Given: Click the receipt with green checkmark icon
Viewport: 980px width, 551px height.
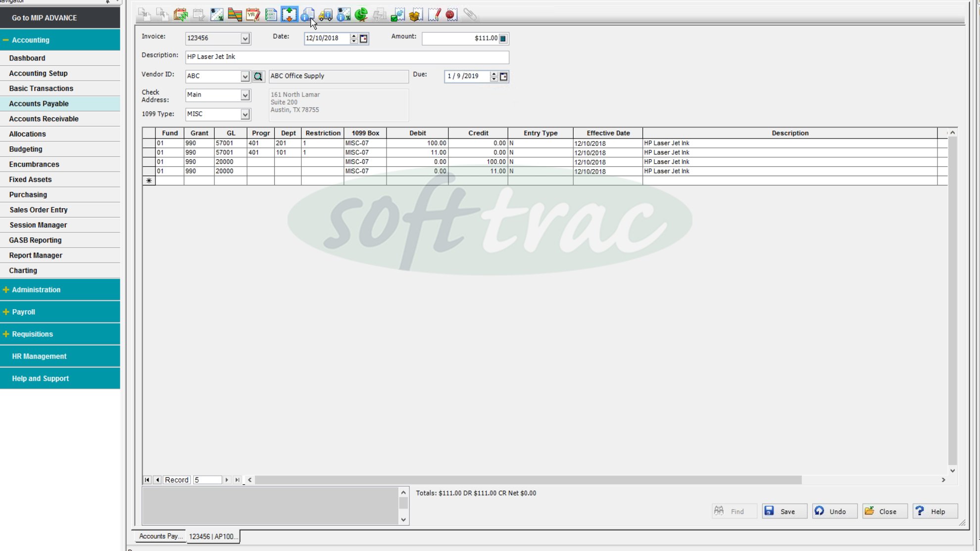Looking at the screenshot, I should point(397,15).
